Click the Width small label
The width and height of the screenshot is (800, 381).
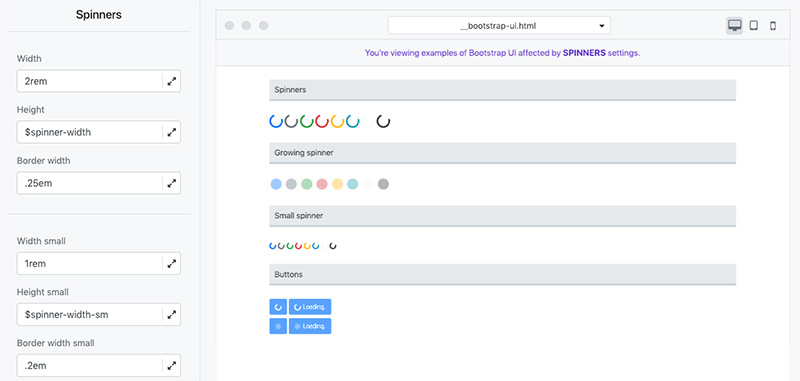[41, 241]
